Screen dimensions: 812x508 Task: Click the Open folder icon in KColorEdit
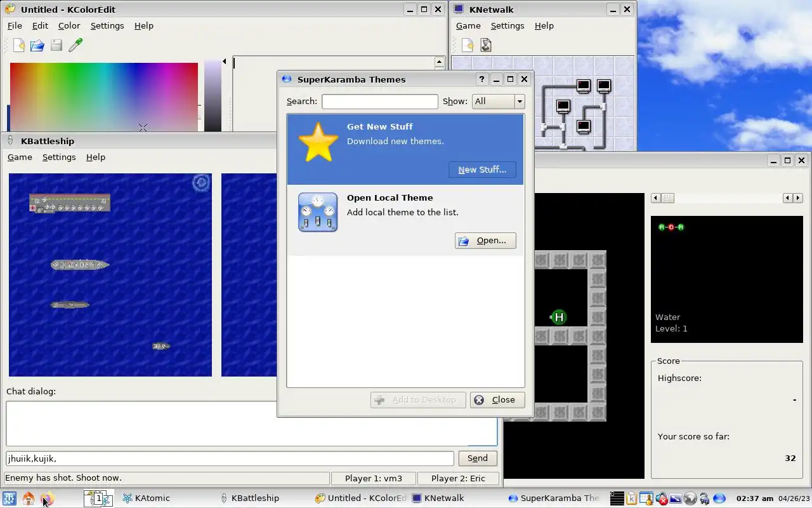click(37, 45)
